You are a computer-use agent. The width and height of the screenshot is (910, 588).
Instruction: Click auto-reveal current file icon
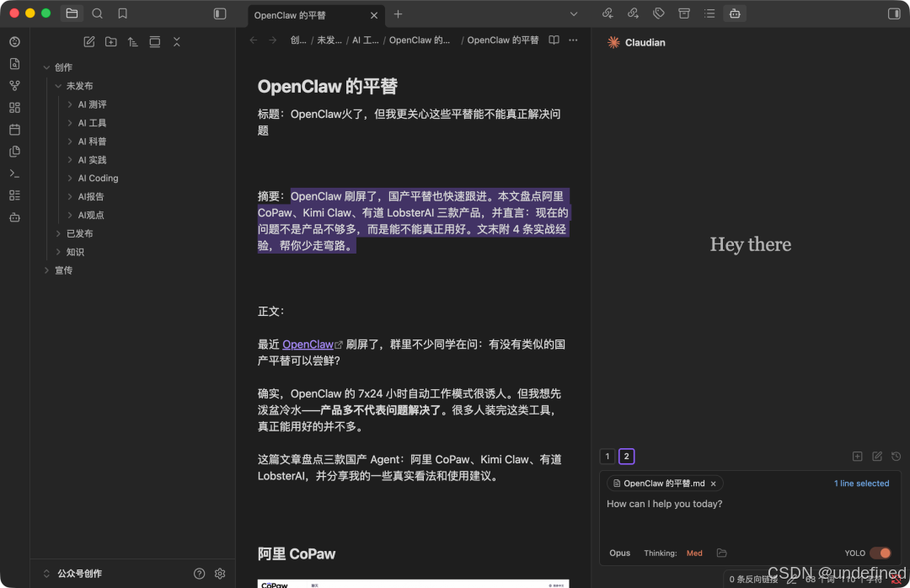click(x=155, y=42)
